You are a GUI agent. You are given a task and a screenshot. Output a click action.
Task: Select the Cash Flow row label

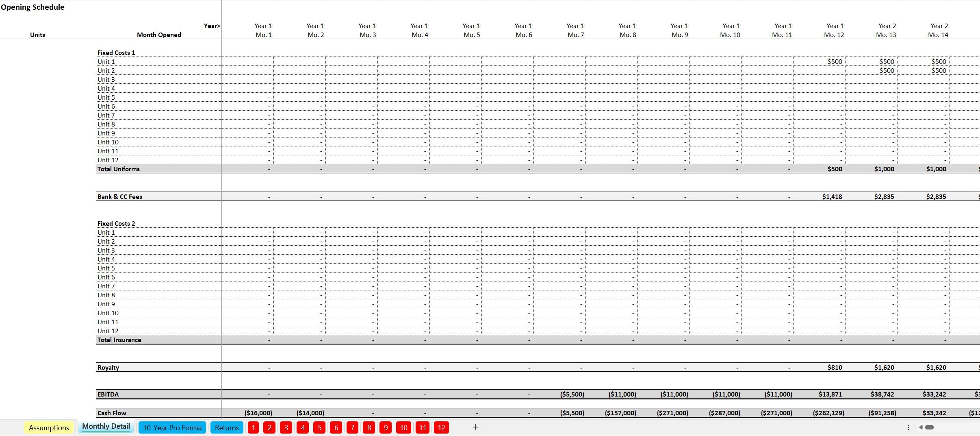tap(112, 413)
